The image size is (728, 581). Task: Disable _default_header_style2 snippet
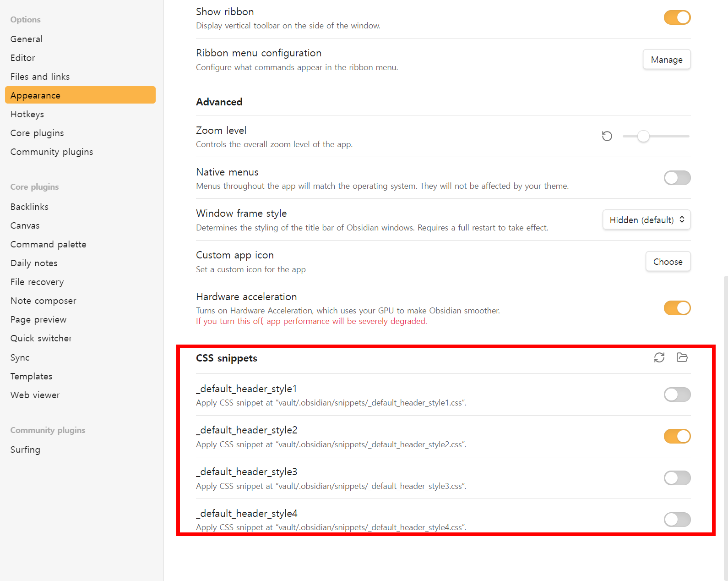tap(677, 436)
